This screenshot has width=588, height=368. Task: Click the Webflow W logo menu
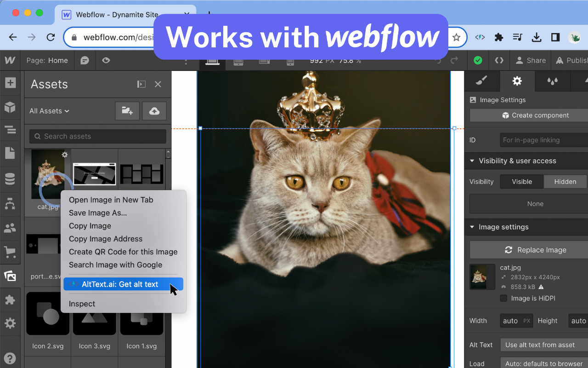[10, 60]
